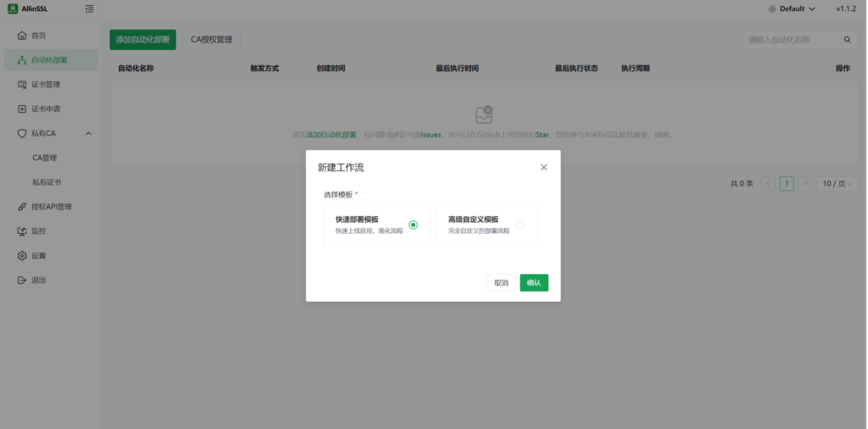Go to next page arrow

(805, 184)
